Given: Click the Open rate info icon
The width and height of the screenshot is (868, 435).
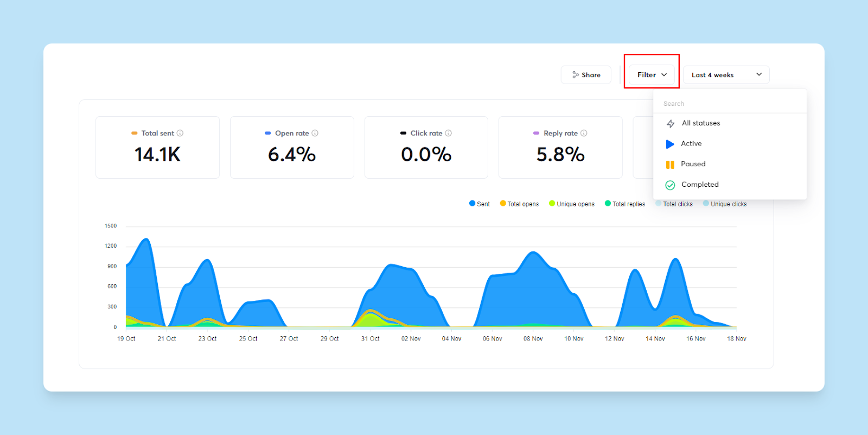Looking at the screenshot, I should pos(315,133).
